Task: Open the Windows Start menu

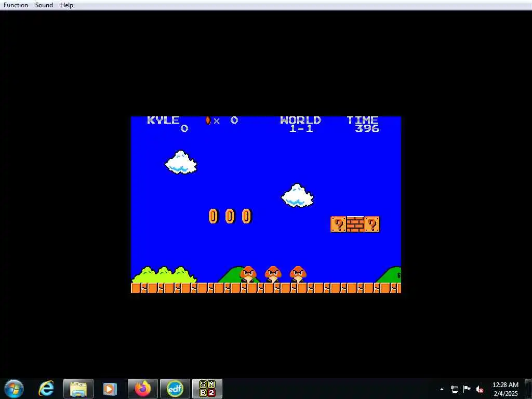Action: click(x=14, y=389)
